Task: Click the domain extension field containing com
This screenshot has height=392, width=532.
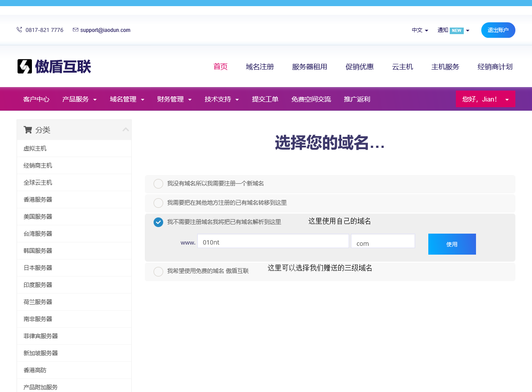Action: point(383,241)
